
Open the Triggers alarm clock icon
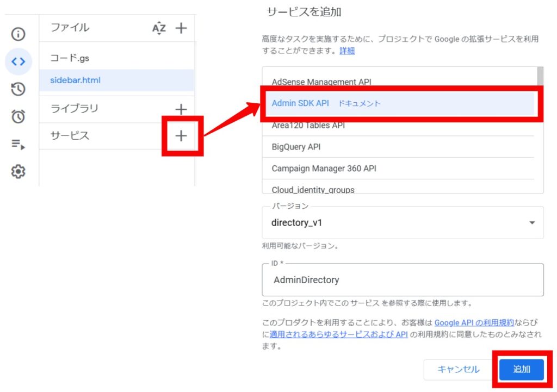click(x=18, y=116)
